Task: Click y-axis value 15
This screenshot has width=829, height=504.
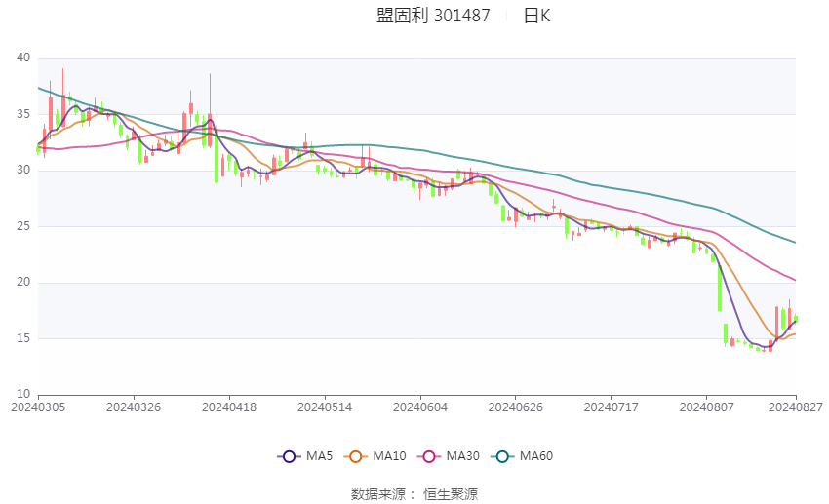Action: [x=23, y=337]
